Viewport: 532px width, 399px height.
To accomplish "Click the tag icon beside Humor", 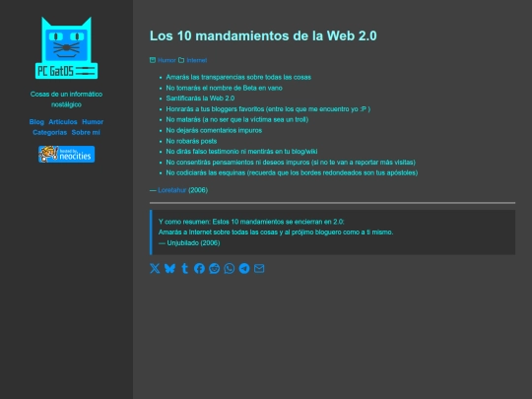I will [153, 60].
